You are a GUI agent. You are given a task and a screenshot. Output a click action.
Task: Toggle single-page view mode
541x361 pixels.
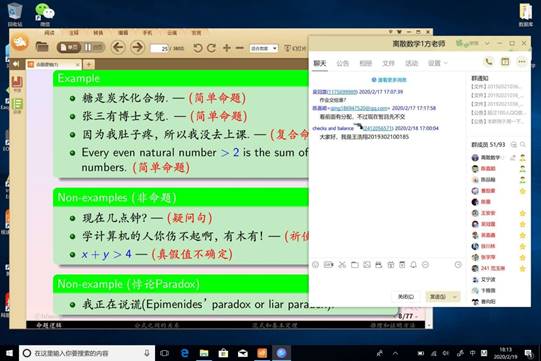pos(69,47)
